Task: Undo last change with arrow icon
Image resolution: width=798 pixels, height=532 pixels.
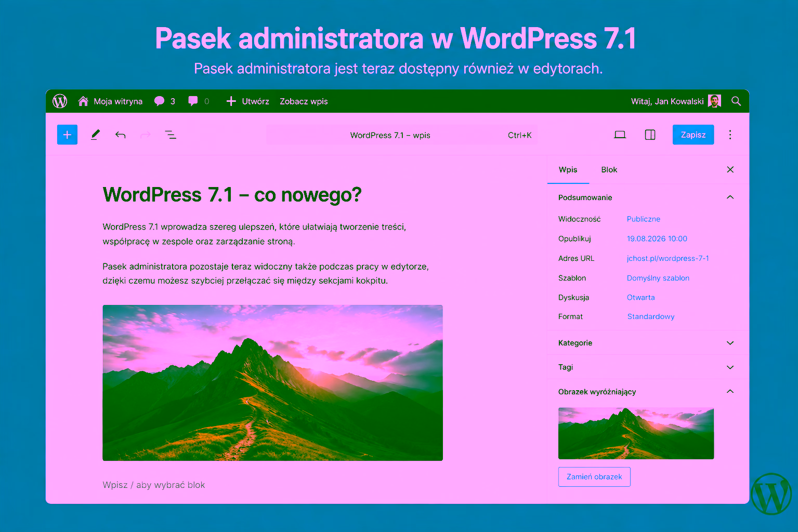Action: [x=121, y=135]
